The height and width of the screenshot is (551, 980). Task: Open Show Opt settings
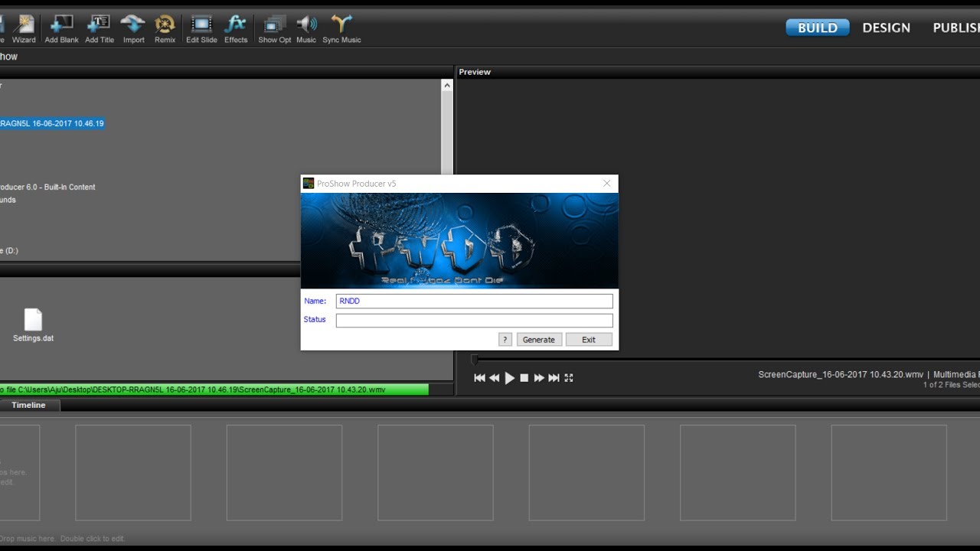pos(274,29)
